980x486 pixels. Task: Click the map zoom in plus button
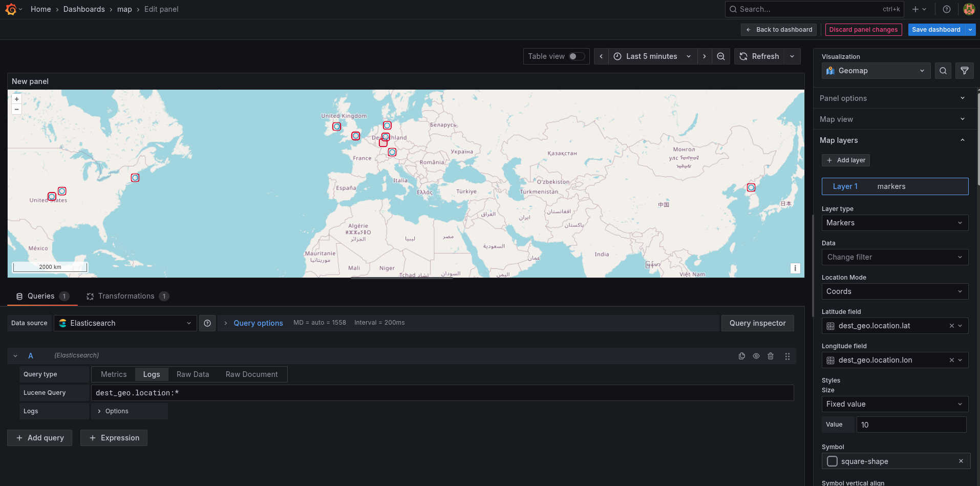coord(17,99)
